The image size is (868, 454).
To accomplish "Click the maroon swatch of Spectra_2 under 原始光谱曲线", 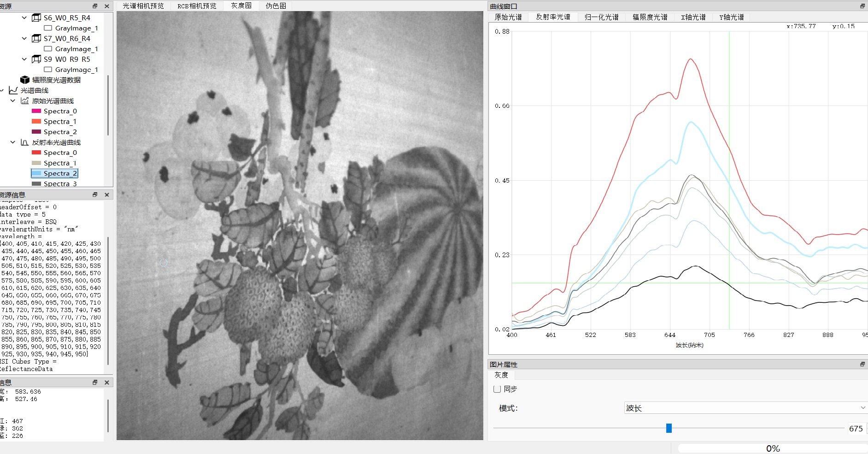I will [36, 132].
